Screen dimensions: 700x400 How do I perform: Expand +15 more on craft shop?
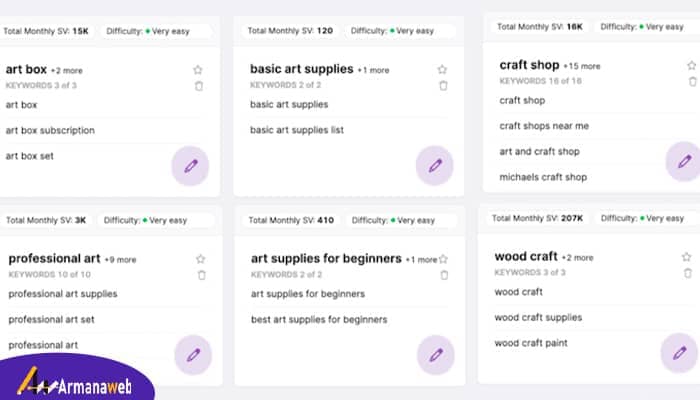582,66
